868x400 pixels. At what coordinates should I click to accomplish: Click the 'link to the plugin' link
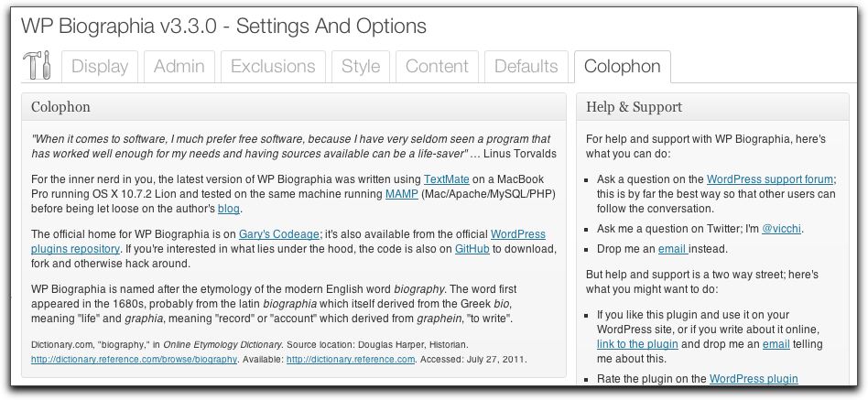tap(637, 344)
